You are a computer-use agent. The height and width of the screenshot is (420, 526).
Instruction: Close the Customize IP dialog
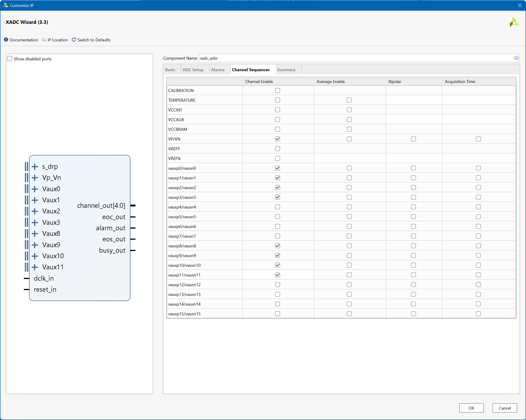520,5
